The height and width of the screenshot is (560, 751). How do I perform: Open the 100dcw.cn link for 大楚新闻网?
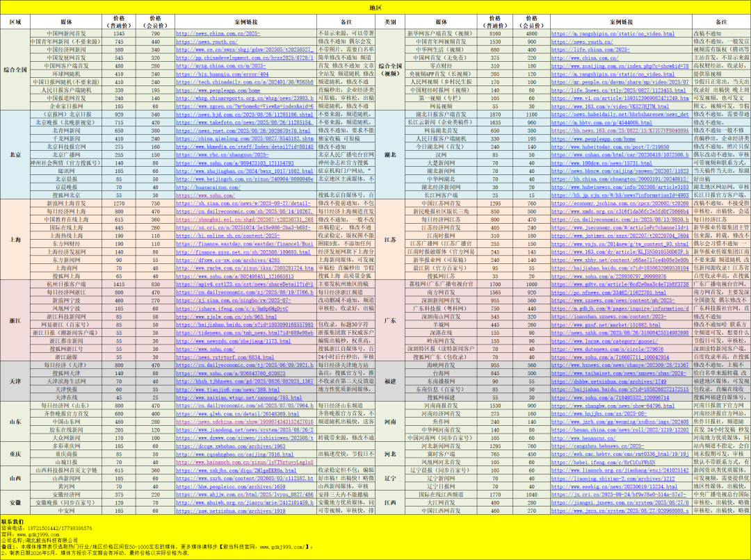[x=601, y=163]
